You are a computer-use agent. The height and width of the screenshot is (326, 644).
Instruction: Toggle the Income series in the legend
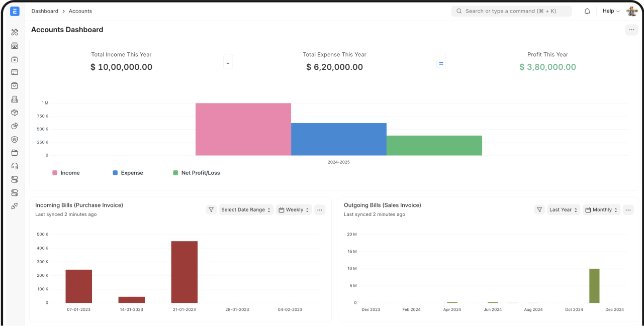(66, 172)
